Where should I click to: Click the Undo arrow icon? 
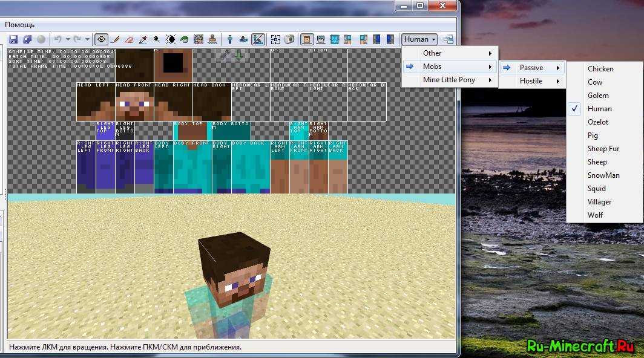click(x=58, y=39)
